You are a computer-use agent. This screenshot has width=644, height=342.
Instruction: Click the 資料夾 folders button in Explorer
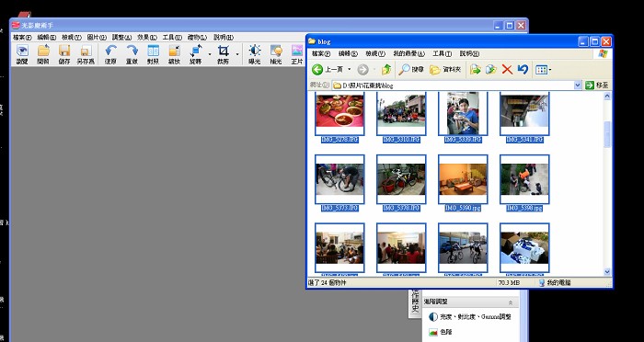tap(445, 70)
